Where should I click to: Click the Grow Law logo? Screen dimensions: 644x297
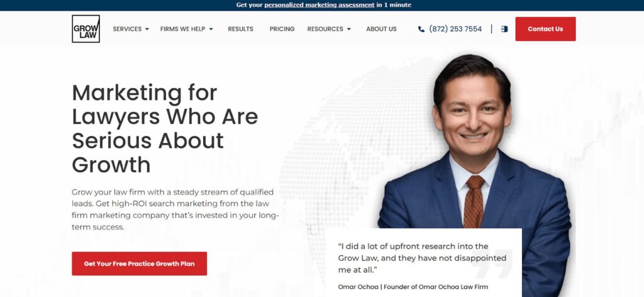(x=86, y=29)
